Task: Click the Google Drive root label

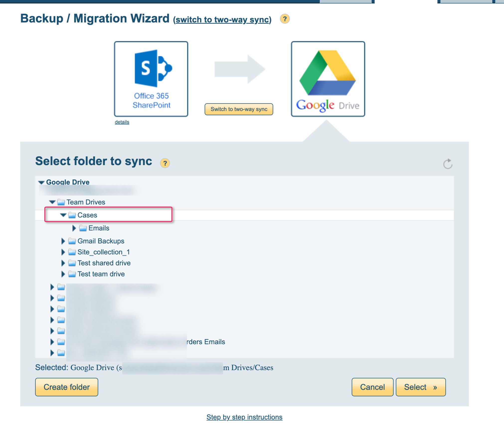Action: point(68,182)
